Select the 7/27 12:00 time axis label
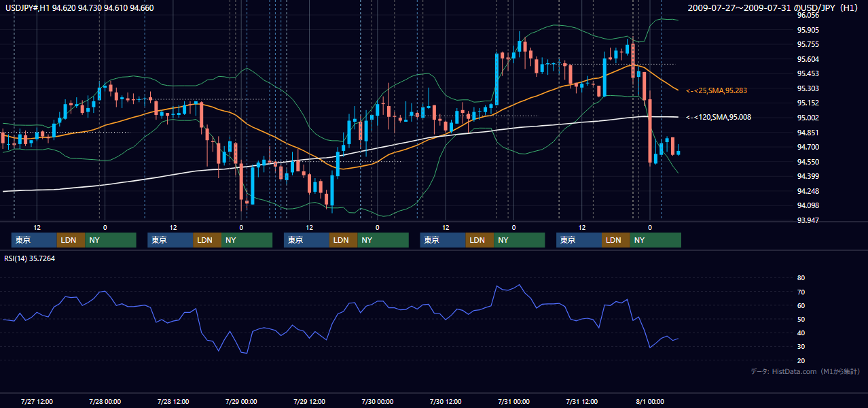Image resolution: width=868 pixels, height=408 pixels. 37,401
